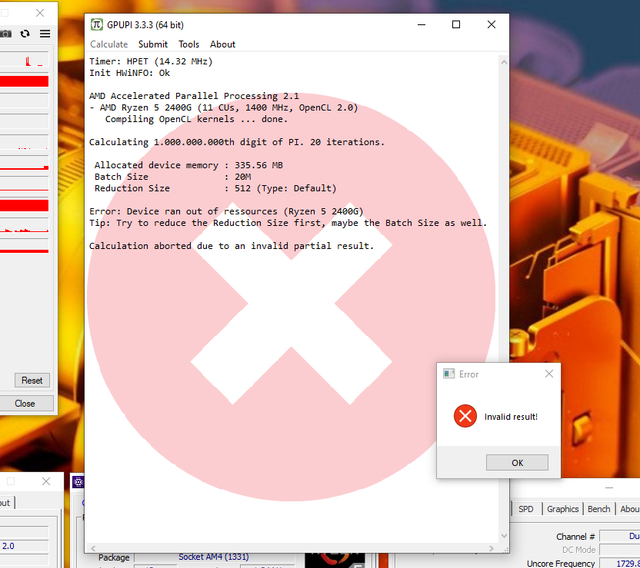Switch to the About tab in CPU-Z
The width and height of the screenshot is (640, 568).
pos(629,509)
